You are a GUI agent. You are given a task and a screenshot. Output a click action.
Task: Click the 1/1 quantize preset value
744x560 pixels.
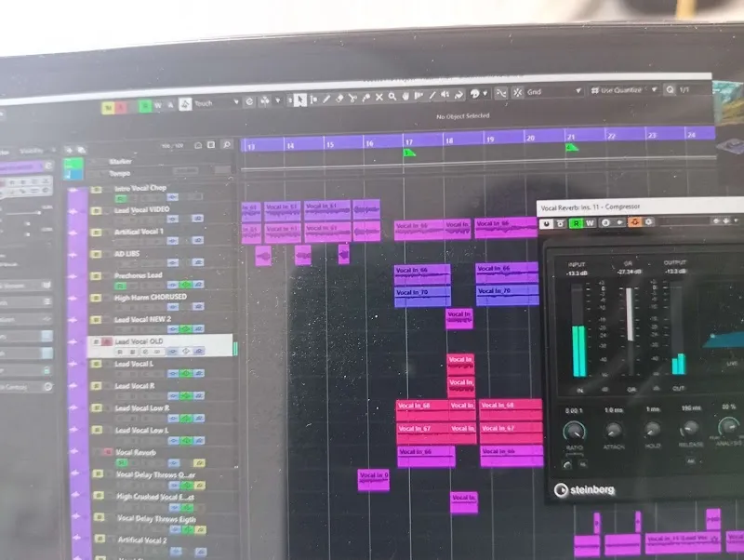[684, 89]
